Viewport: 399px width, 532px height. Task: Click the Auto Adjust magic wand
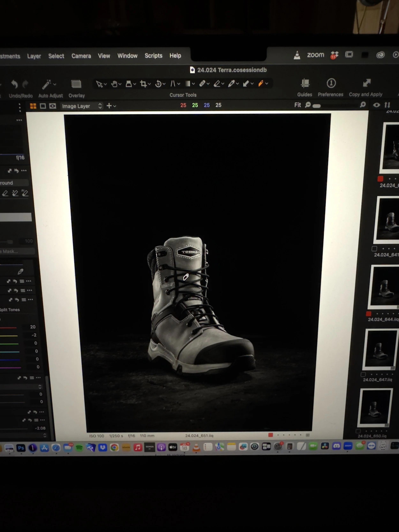[x=46, y=85]
